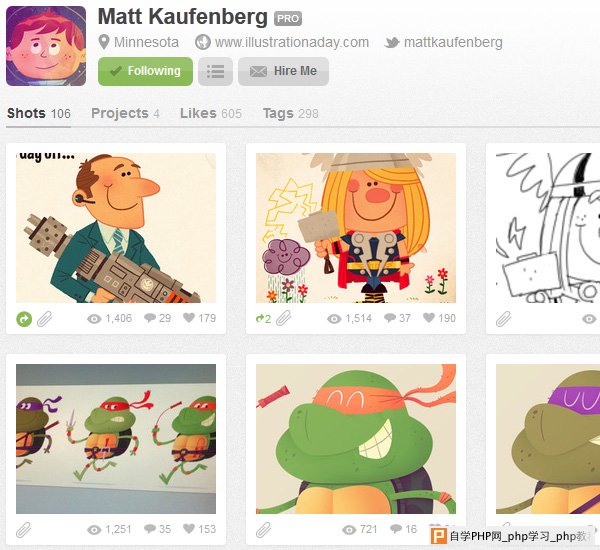Toggle the green Following button

pos(145,72)
